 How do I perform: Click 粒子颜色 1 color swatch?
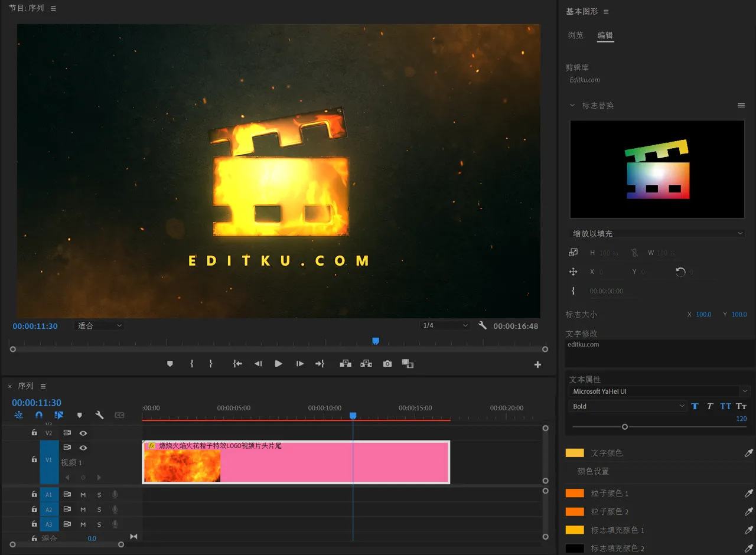[x=575, y=493]
